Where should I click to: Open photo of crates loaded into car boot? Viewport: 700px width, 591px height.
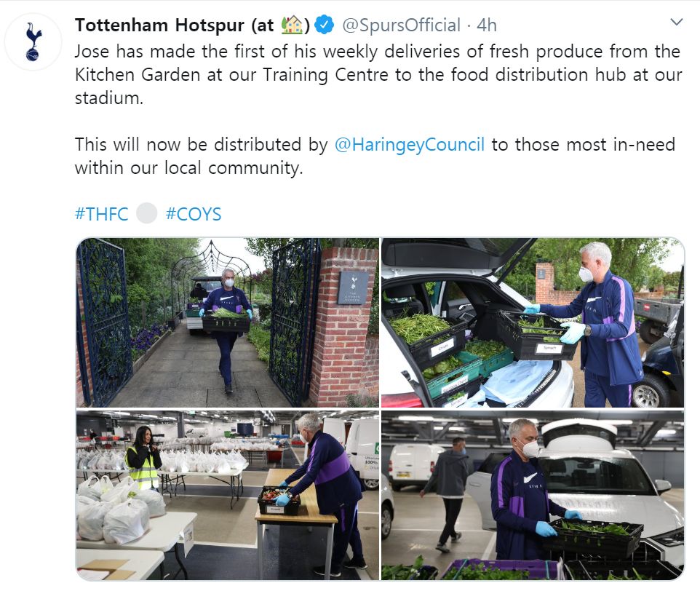pos(533,322)
